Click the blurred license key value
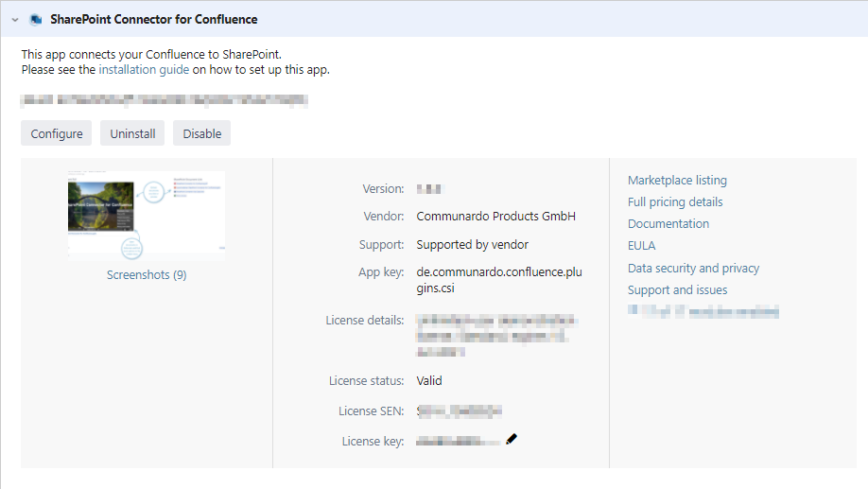The image size is (868, 489). pyautogui.click(x=458, y=441)
